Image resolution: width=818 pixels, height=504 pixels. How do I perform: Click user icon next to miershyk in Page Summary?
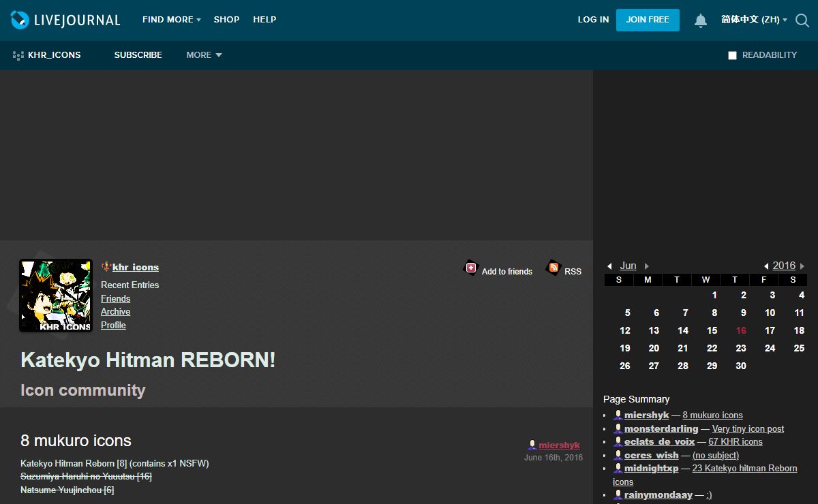618,415
